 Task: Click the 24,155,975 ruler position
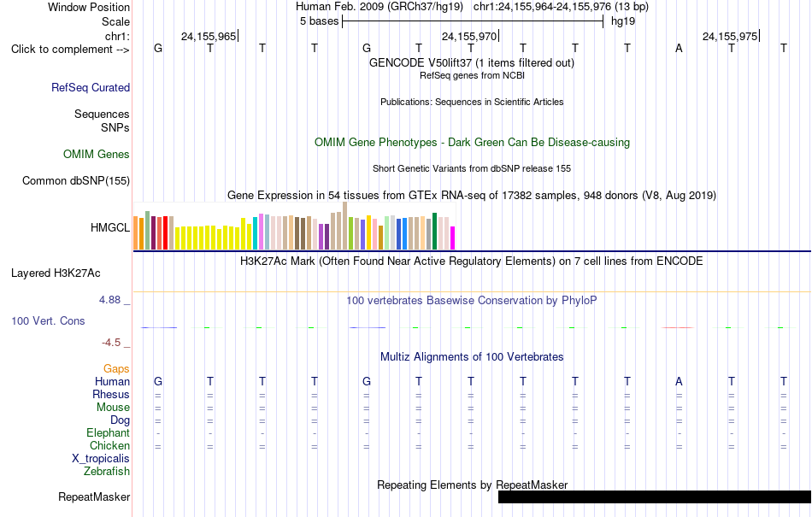pos(730,36)
